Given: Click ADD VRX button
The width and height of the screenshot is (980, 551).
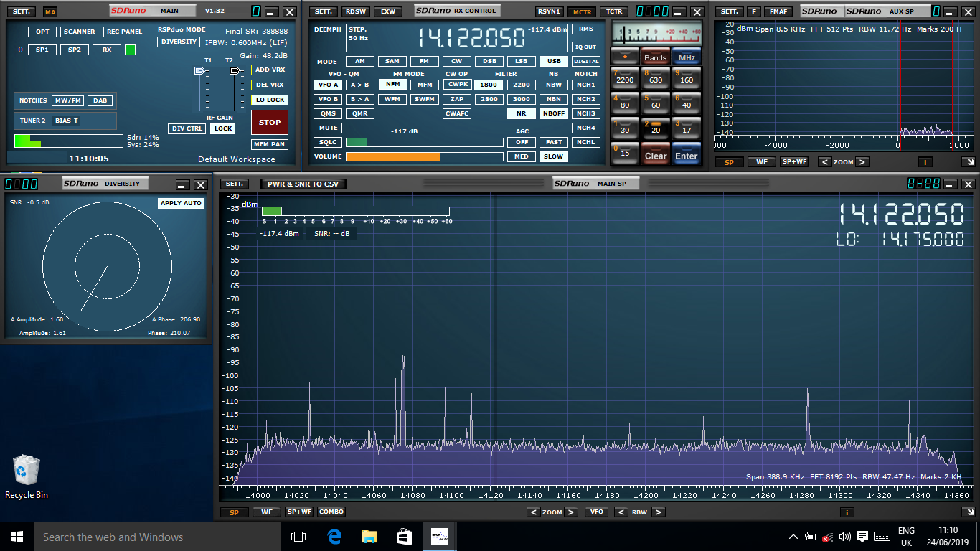Looking at the screenshot, I should (270, 70).
